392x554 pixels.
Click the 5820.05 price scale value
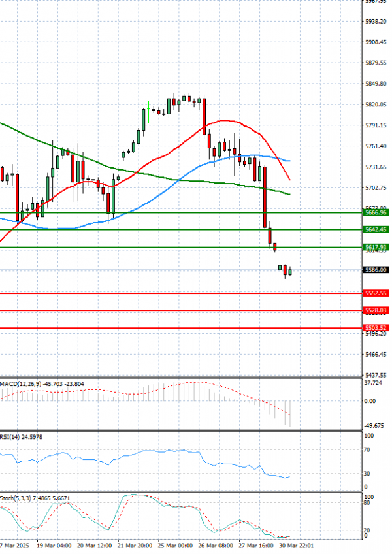point(376,105)
